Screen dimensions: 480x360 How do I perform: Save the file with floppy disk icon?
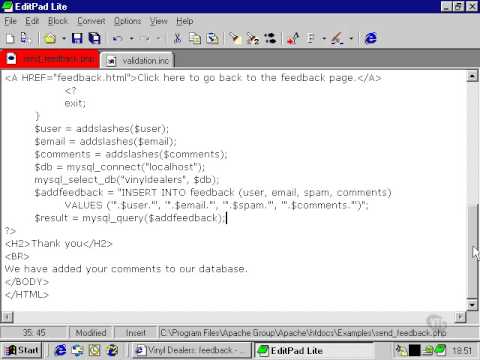[77, 39]
